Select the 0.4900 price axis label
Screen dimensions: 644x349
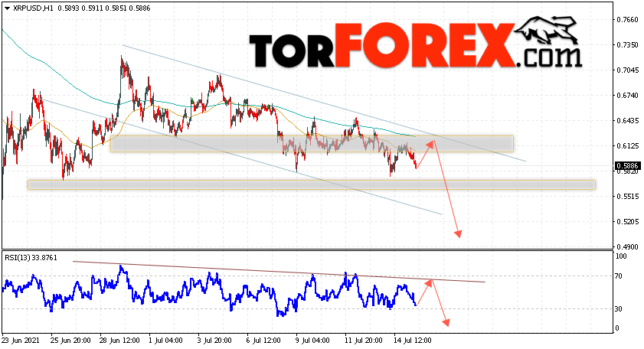click(628, 246)
